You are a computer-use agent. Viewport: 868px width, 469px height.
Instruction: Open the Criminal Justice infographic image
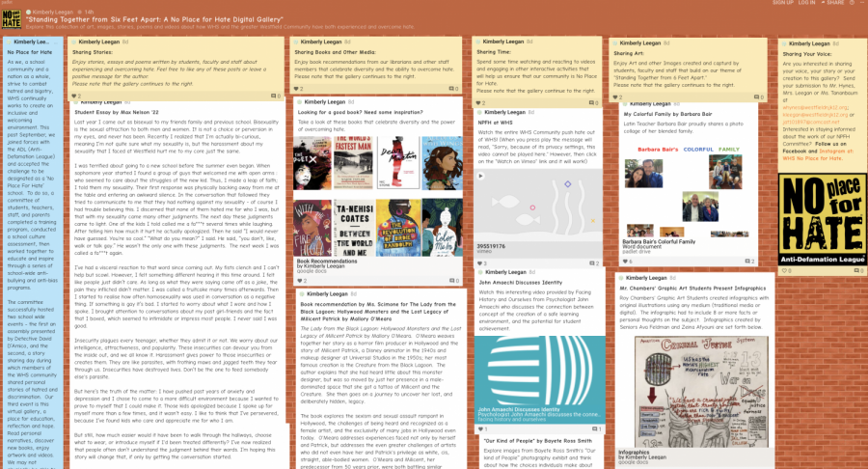703,392
